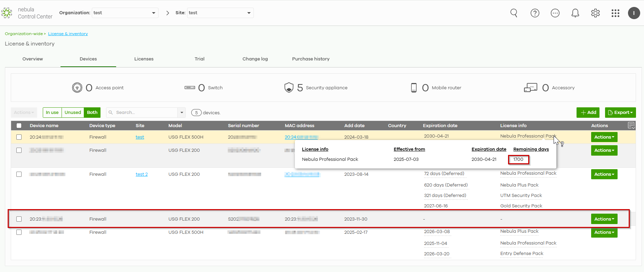This screenshot has height=272, width=644.
Task: Click the Nebula Control Center logo
Action: click(26, 13)
